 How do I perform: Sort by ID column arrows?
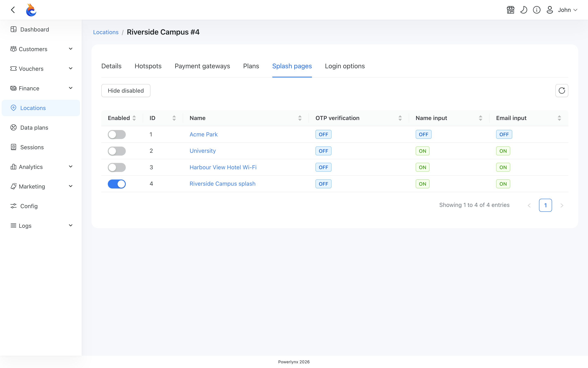(174, 118)
